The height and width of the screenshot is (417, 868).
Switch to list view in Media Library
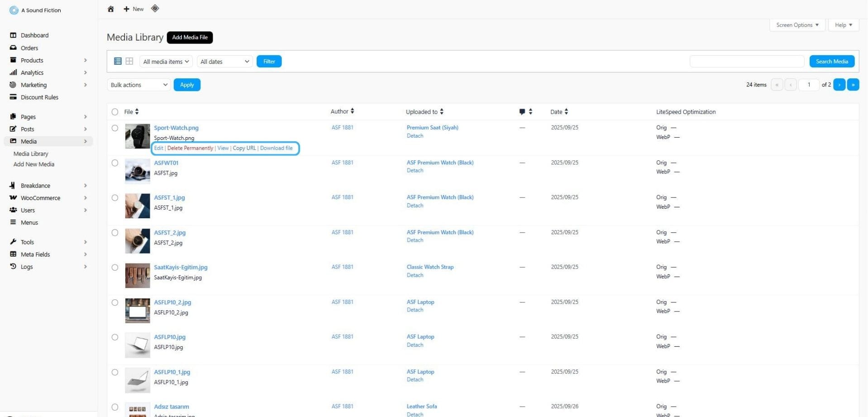(x=117, y=61)
